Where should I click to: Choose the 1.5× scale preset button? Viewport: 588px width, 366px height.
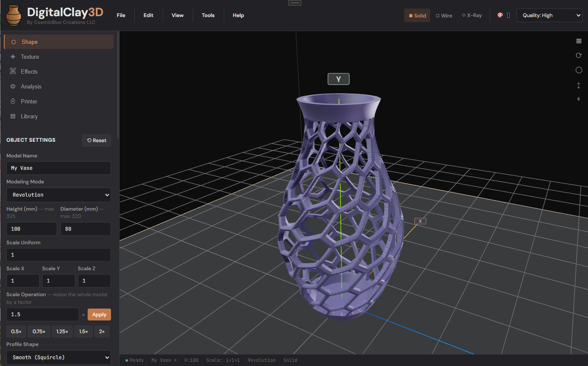click(x=83, y=332)
